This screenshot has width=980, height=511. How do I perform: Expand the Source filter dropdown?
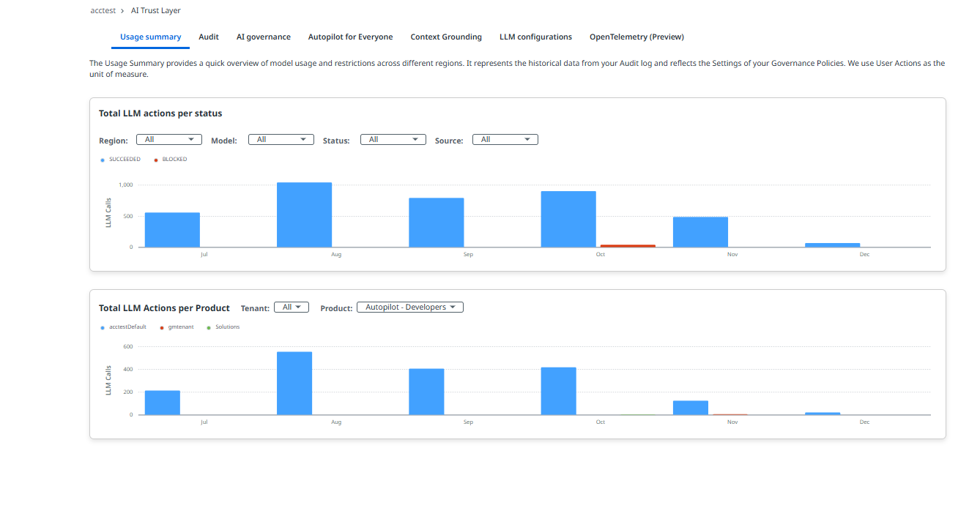click(505, 140)
